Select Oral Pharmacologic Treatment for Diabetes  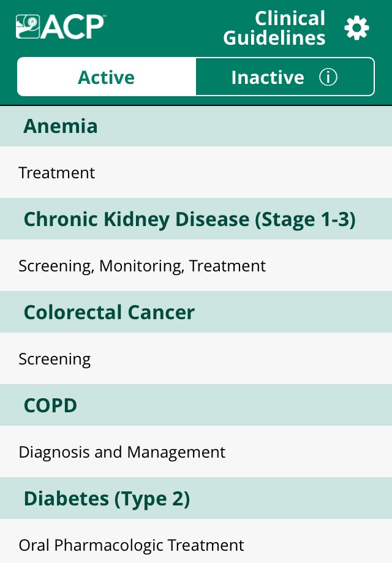point(130,545)
